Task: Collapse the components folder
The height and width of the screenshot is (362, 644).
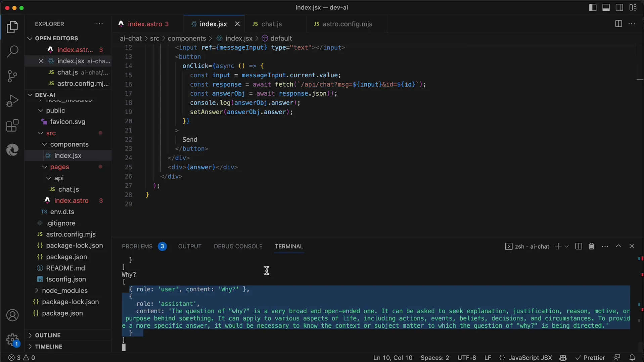Action: pyautogui.click(x=69, y=144)
